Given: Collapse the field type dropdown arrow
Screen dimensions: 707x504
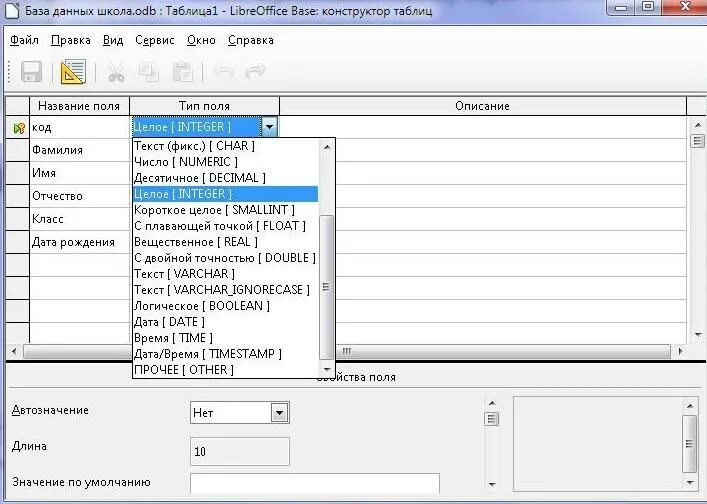Looking at the screenshot, I should click(x=269, y=127).
